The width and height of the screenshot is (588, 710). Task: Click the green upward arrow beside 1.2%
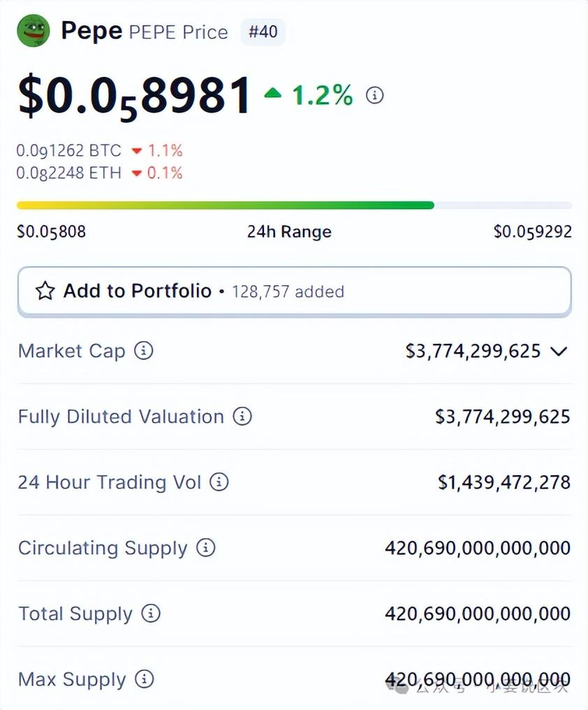[273, 93]
